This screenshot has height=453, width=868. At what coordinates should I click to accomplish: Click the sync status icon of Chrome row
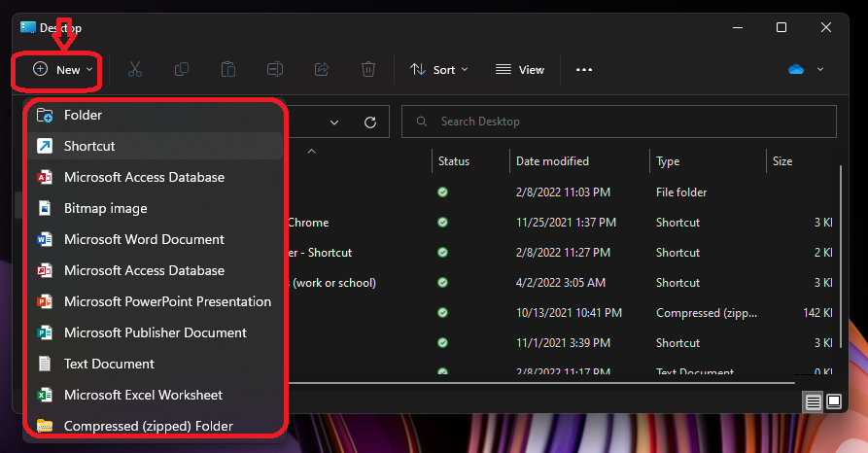pos(443,222)
